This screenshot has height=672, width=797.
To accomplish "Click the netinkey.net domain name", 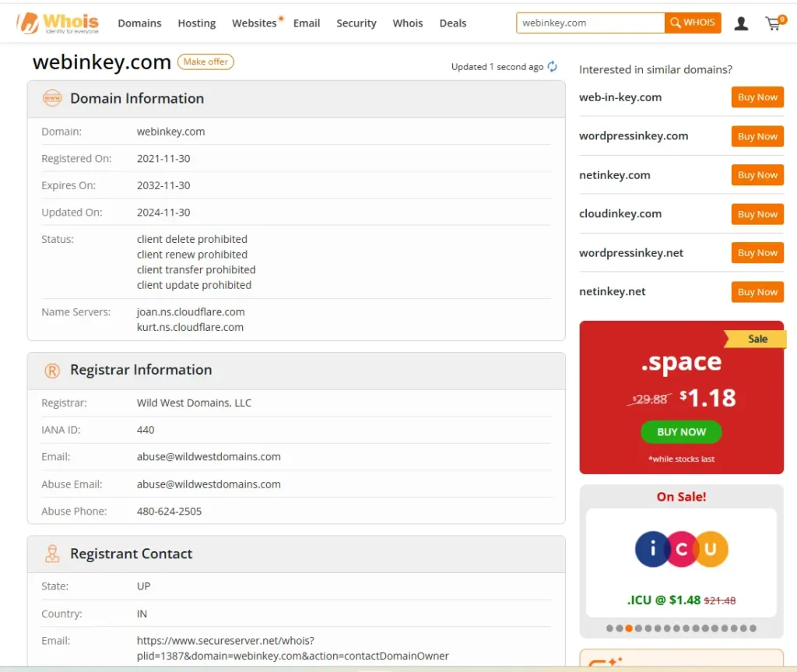I will [x=612, y=291].
